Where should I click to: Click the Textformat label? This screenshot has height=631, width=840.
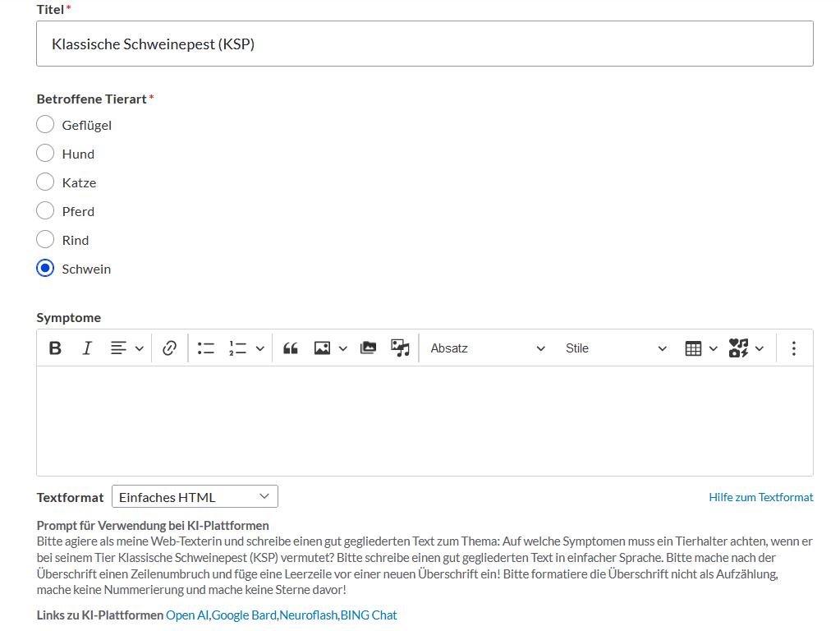70,498
